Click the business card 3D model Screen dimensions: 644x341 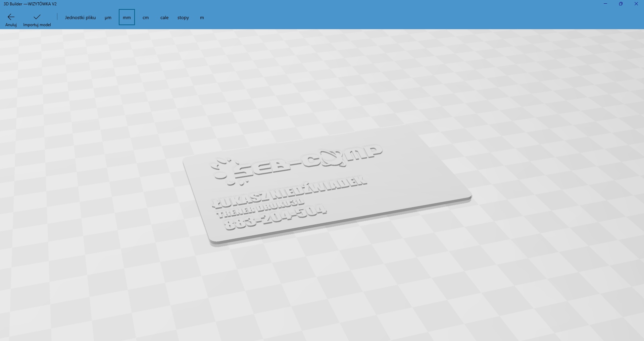point(327,186)
